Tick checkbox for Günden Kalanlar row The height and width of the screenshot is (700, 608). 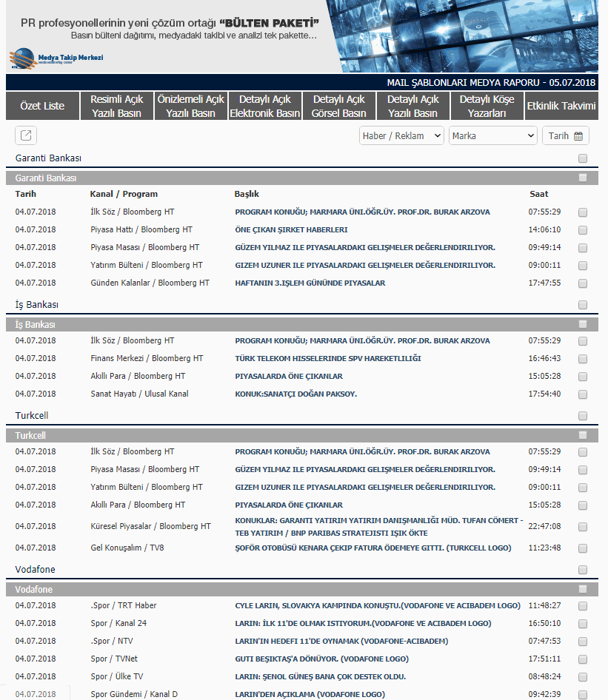point(583,283)
